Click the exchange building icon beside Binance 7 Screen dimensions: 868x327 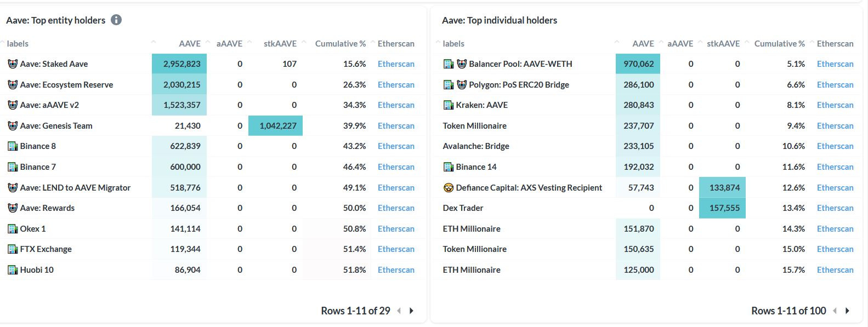13,167
